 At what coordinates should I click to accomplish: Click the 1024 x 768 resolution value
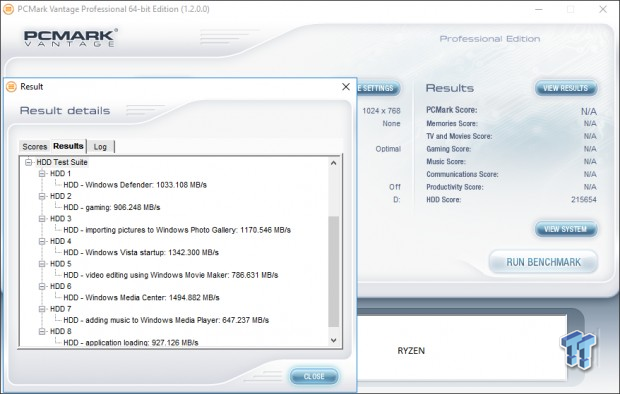[381, 111]
